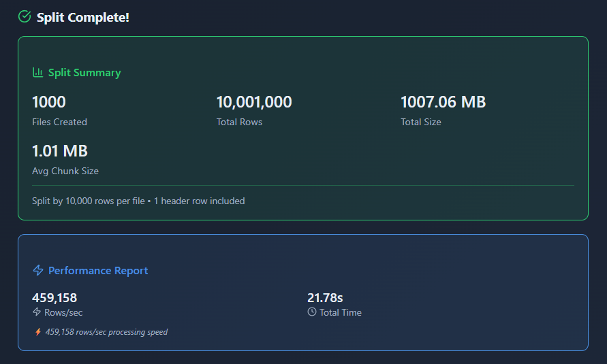Click the small lightning icon beside Rows/sec

click(37, 312)
